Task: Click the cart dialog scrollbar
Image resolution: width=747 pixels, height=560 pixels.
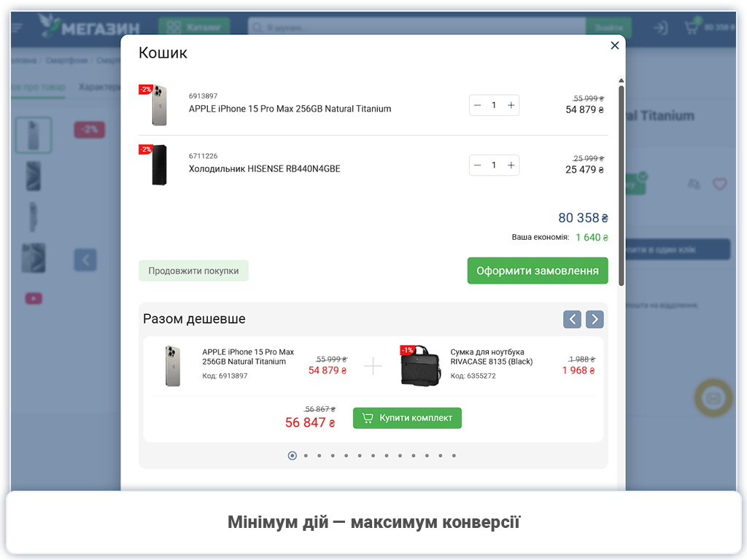Action: (x=622, y=186)
